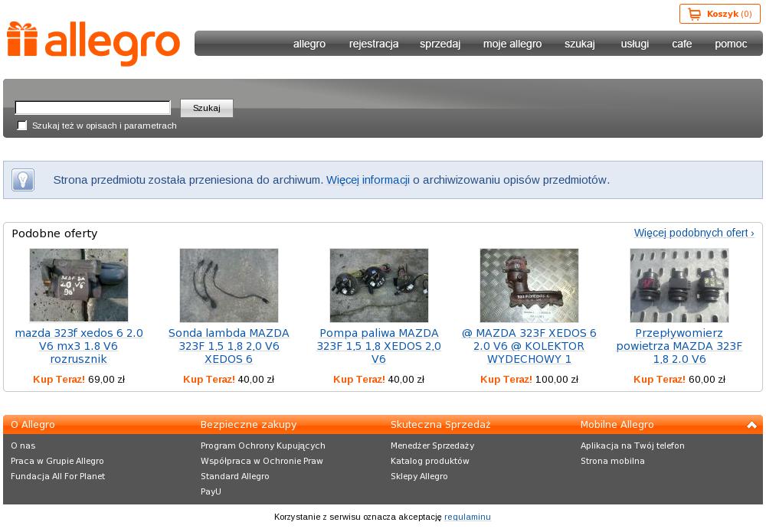
Task: Open moje allegro in navigation
Action: [512, 44]
